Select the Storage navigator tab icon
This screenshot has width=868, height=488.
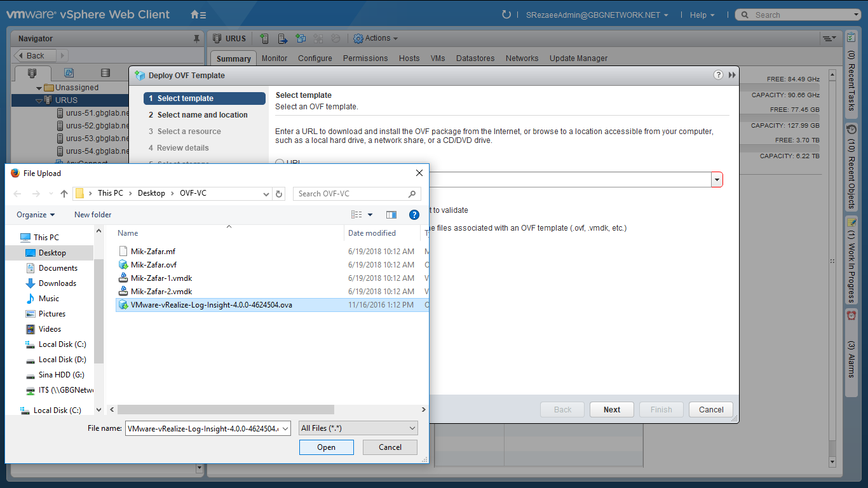coord(105,73)
